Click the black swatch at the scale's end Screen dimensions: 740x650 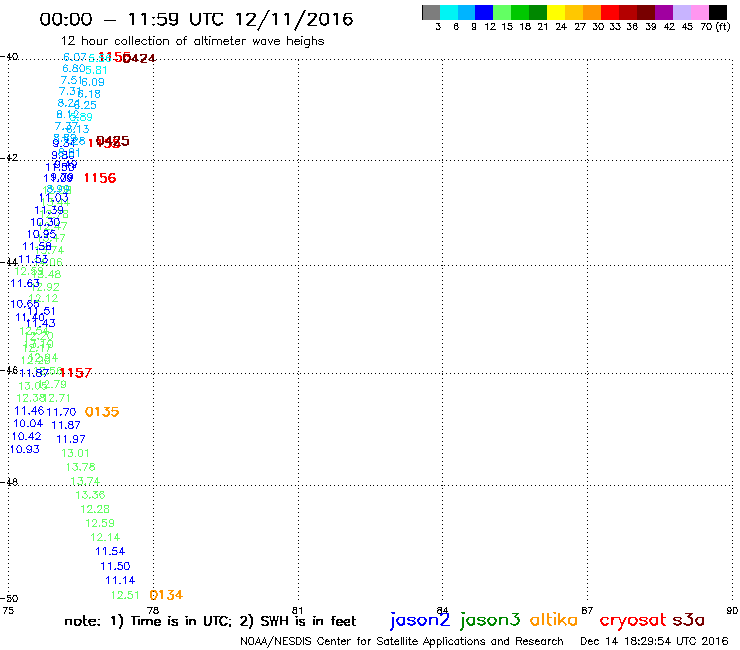[x=718, y=12]
